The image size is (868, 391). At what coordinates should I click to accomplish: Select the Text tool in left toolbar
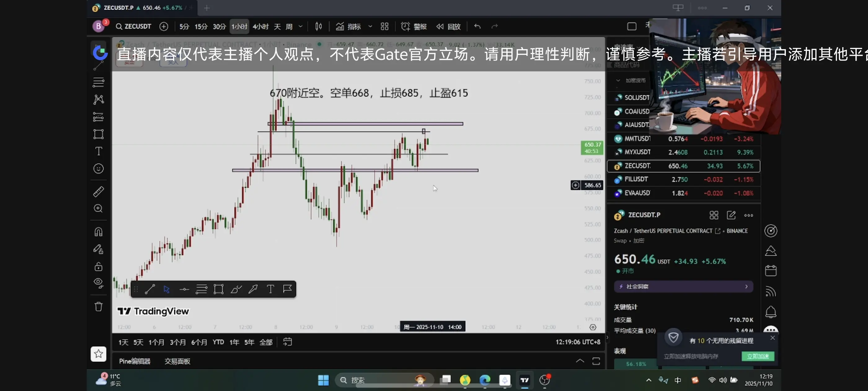(98, 151)
